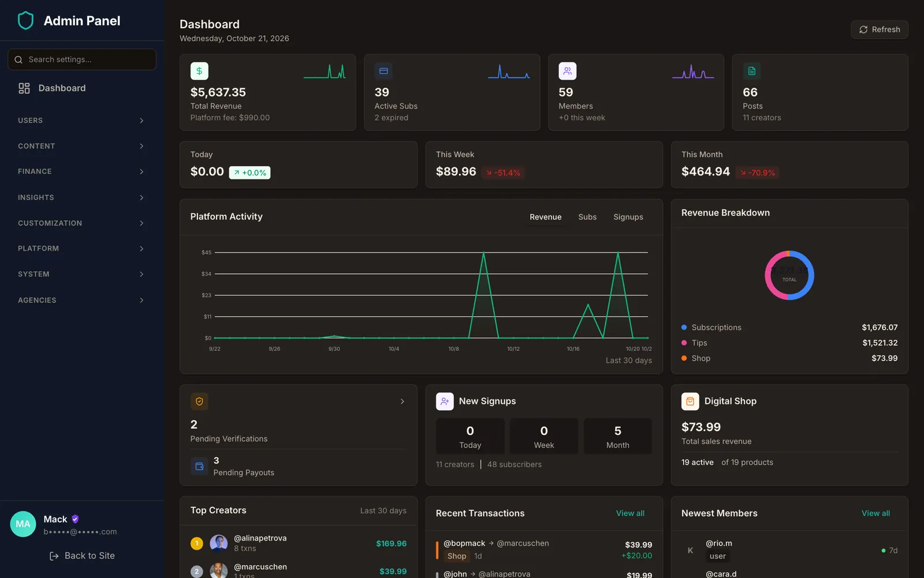The image size is (924, 578).
Task: Click the Subscriptions blue legend dot
Action: [684, 327]
